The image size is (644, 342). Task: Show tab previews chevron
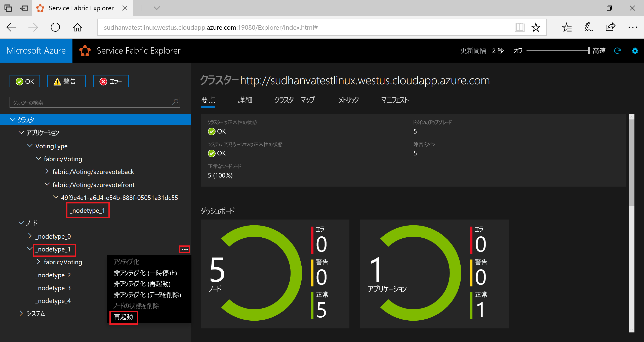(x=157, y=8)
